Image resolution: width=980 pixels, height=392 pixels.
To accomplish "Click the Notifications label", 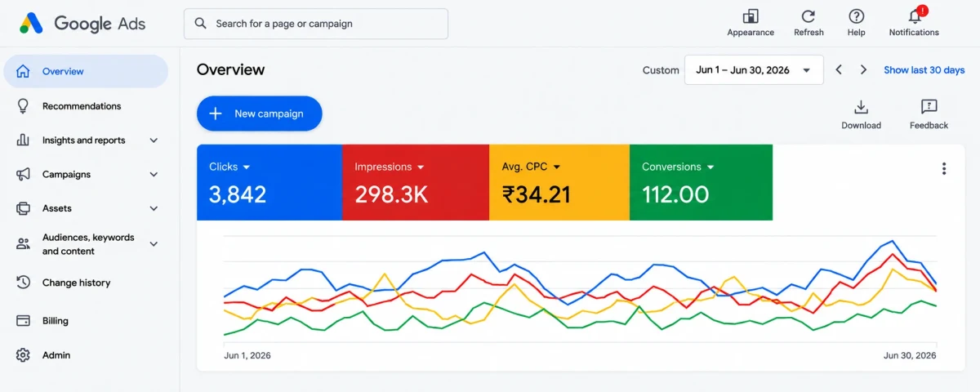I will click(x=914, y=33).
